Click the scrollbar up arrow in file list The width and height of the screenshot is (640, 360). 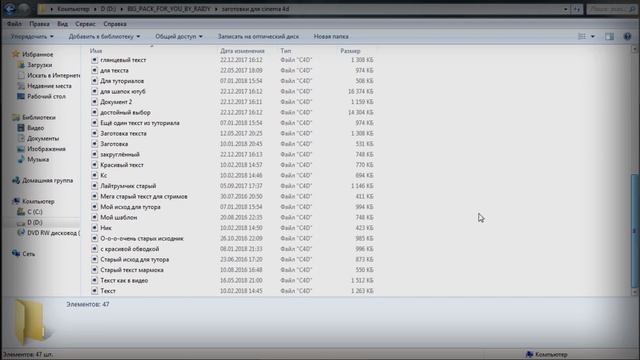tap(634, 49)
